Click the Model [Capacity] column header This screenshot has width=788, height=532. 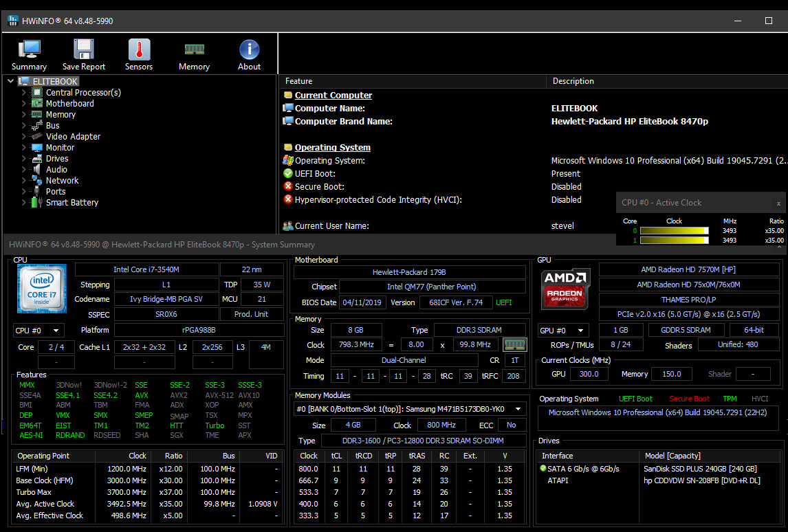click(710, 456)
